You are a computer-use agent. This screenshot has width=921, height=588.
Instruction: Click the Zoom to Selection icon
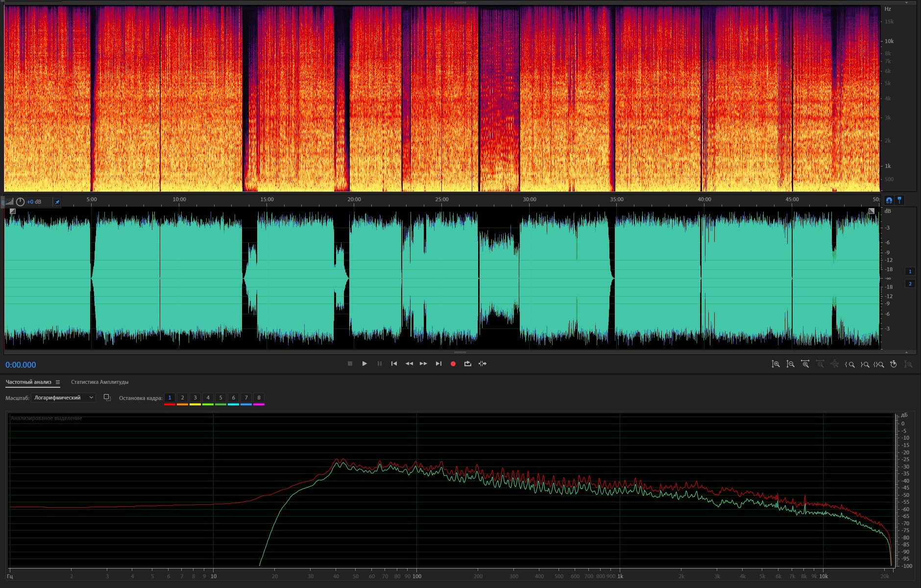(x=879, y=364)
